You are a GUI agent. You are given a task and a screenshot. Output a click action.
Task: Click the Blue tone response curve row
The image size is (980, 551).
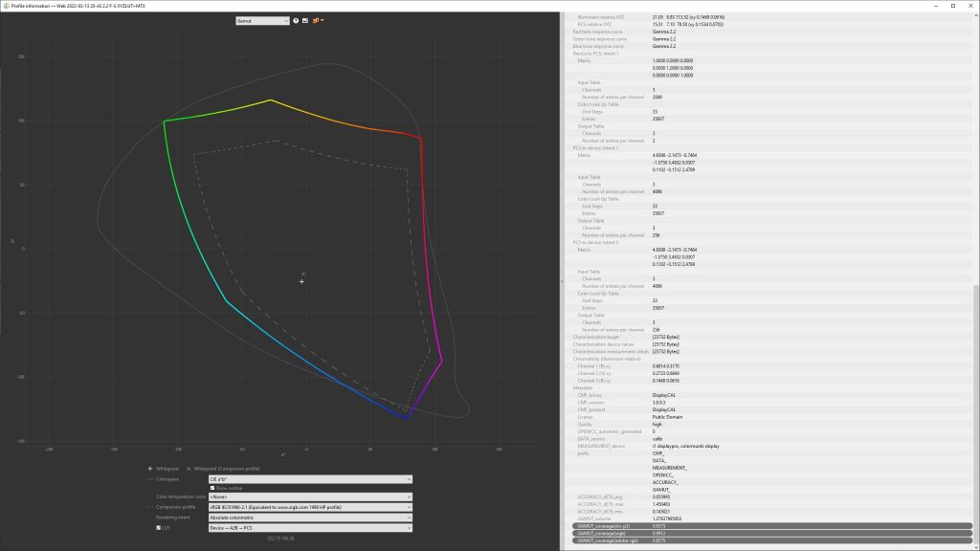tap(772, 46)
